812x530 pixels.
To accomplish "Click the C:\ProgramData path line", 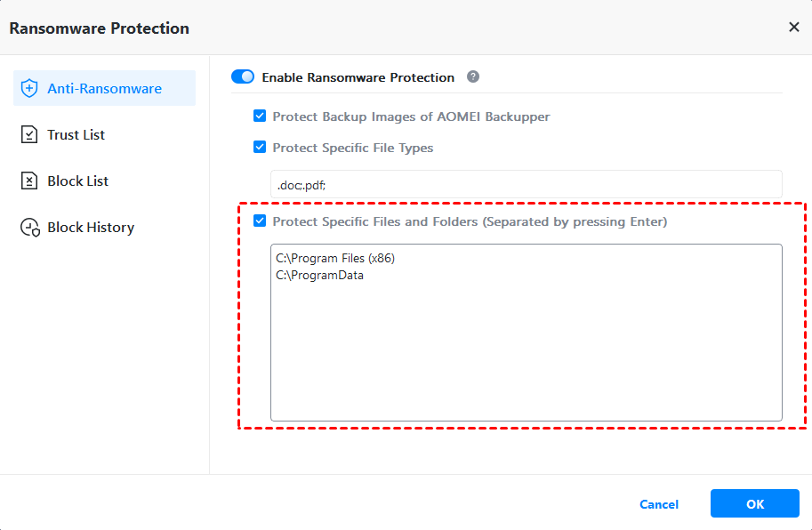I will 320,276.
